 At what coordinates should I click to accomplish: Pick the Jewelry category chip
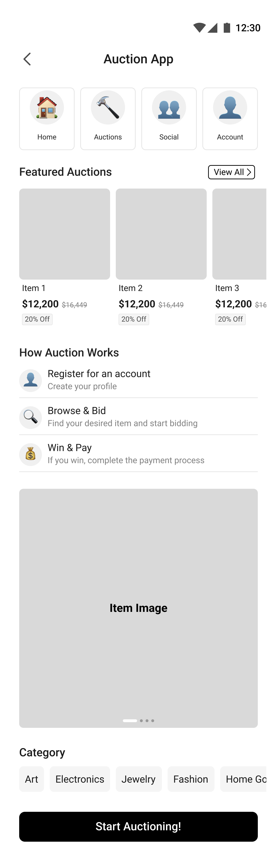[x=139, y=779]
